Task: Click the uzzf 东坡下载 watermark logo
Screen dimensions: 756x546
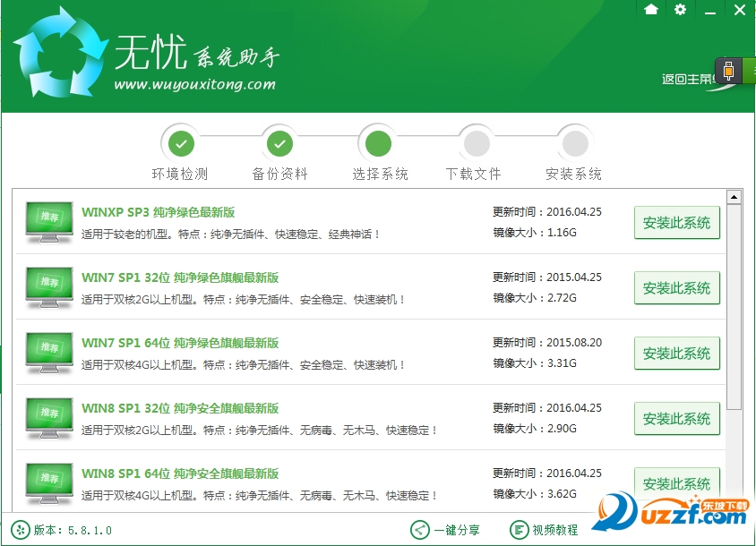Action: [667, 510]
